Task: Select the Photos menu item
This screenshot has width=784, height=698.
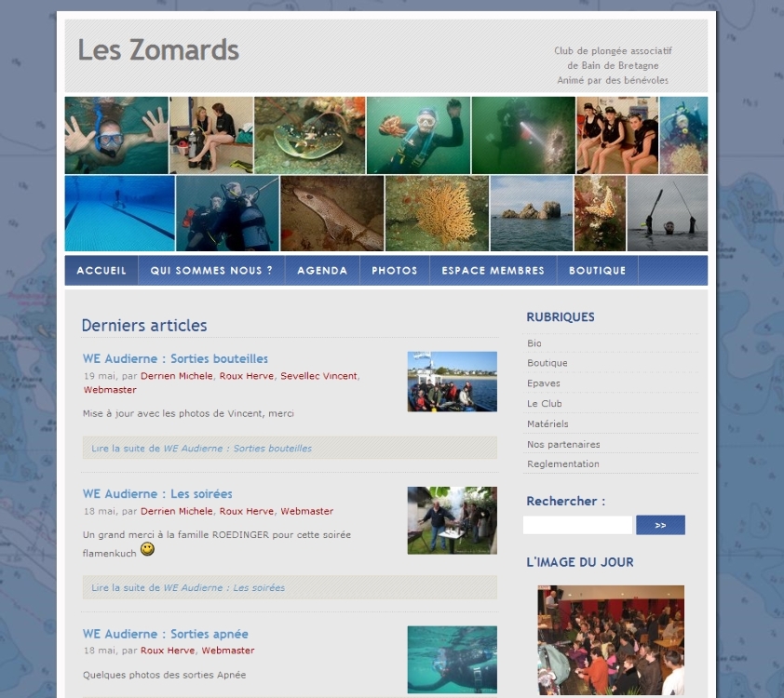Action: point(395,270)
